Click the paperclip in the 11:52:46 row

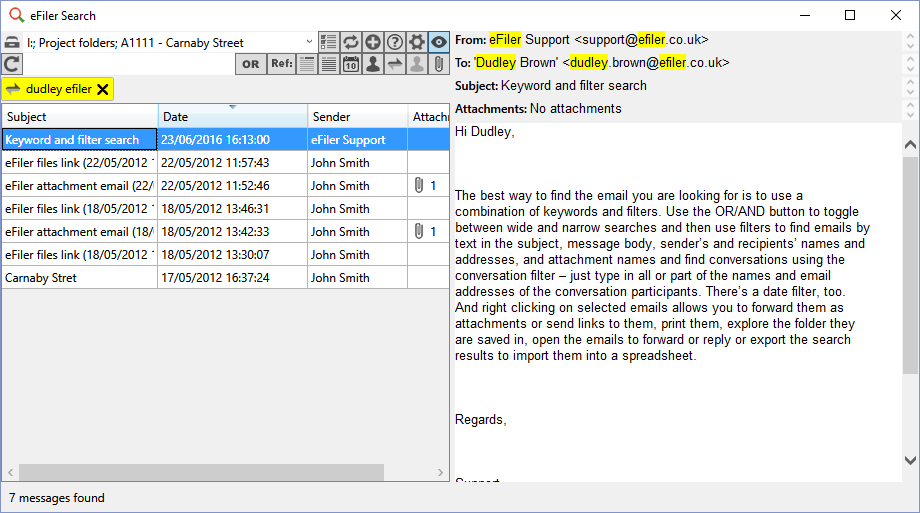coord(419,185)
